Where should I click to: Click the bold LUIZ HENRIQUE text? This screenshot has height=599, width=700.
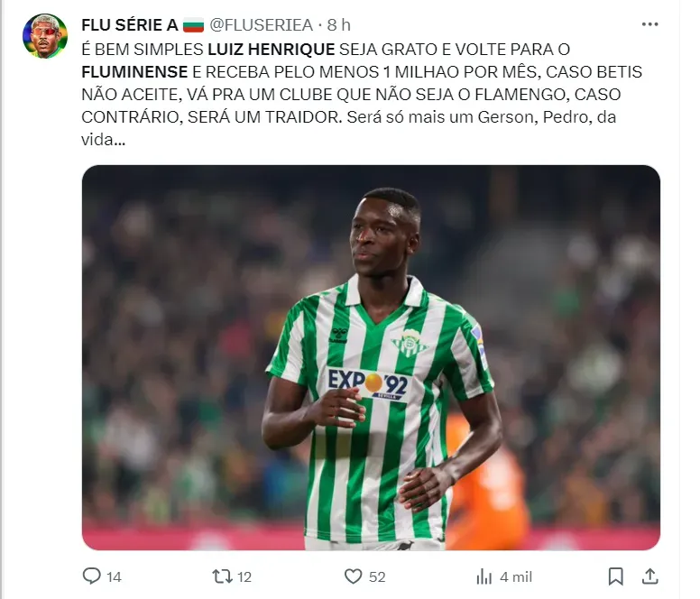click(x=272, y=49)
